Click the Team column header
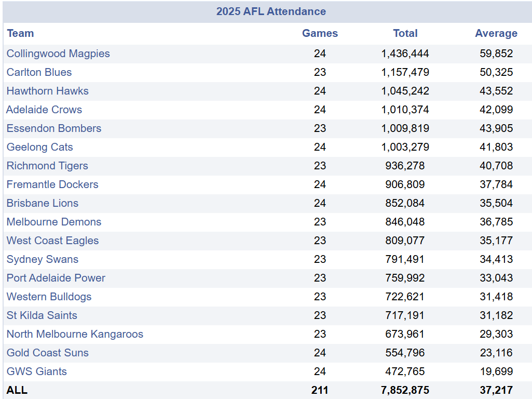532x399 pixels. point(20,33)
